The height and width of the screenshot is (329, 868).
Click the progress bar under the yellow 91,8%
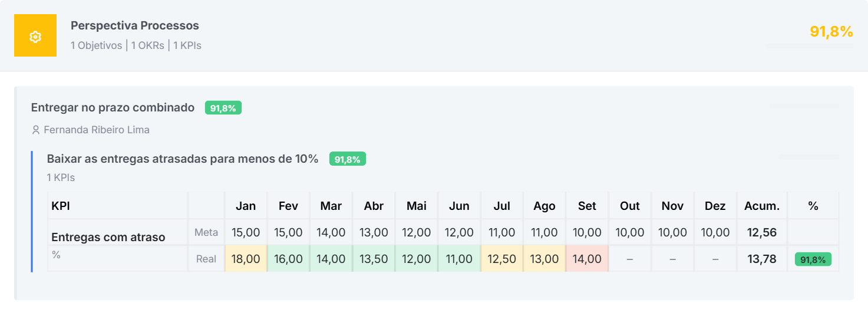click(x=809, y=45)
